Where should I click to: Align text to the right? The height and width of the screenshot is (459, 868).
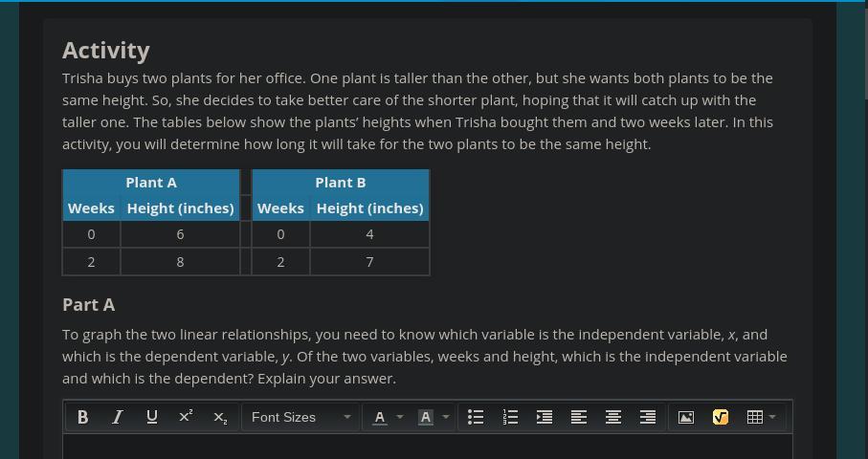(x=648, y=417)
